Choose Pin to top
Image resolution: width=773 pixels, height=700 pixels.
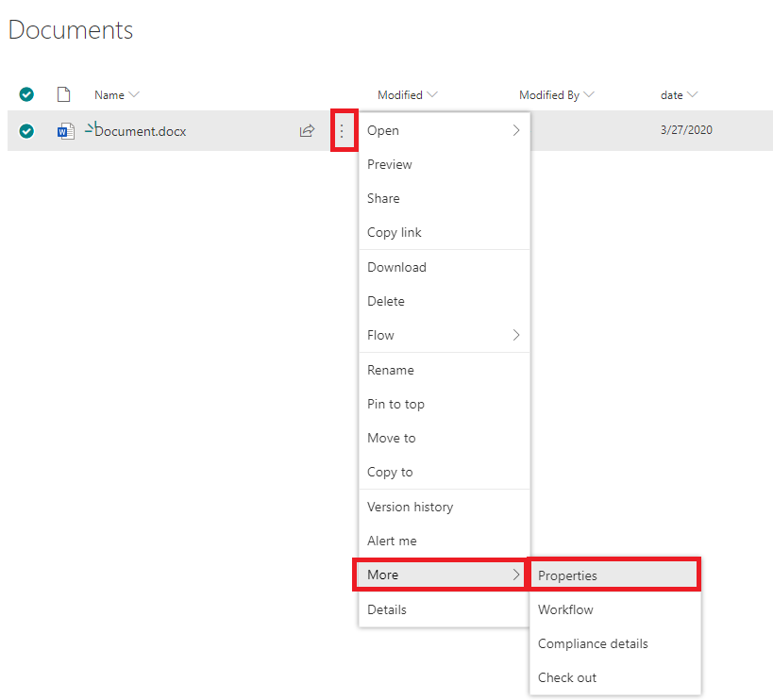[x=445, y=404]
